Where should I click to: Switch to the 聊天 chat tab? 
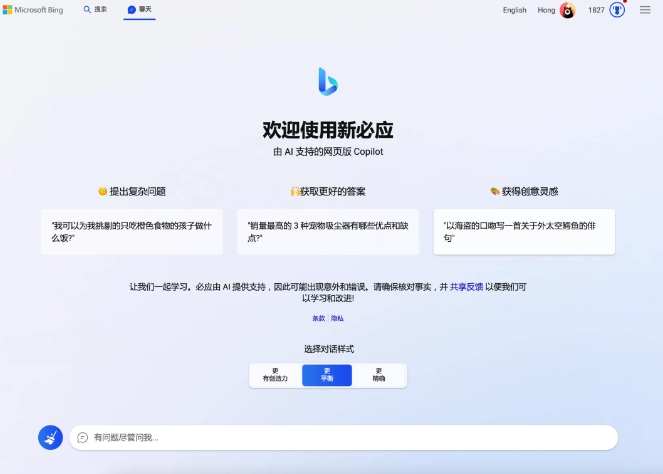140,10
